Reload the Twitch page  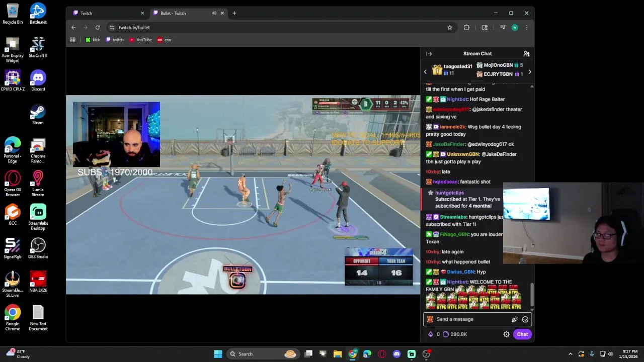point(98,28)
